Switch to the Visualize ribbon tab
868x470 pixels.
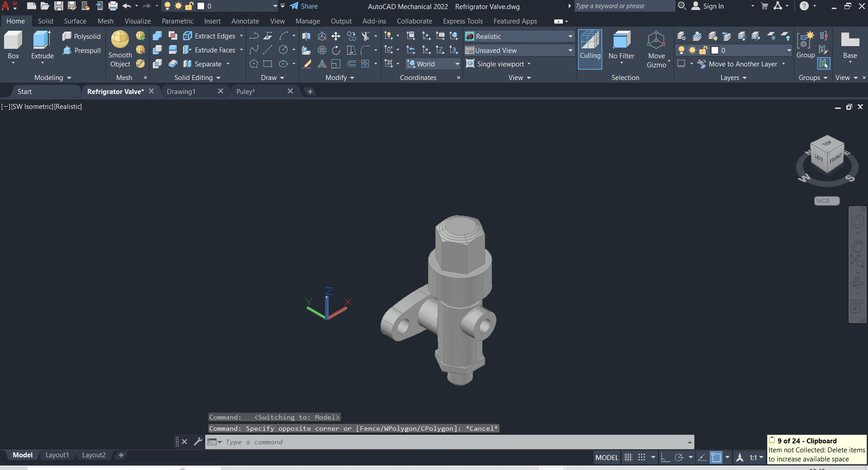[x=137, y=21]
